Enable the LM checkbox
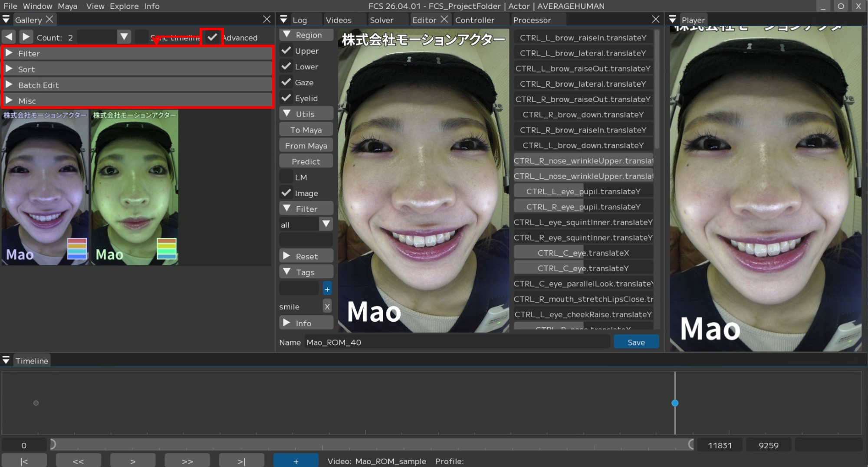This screenshot has width=868, height=467. click(286, 177)
